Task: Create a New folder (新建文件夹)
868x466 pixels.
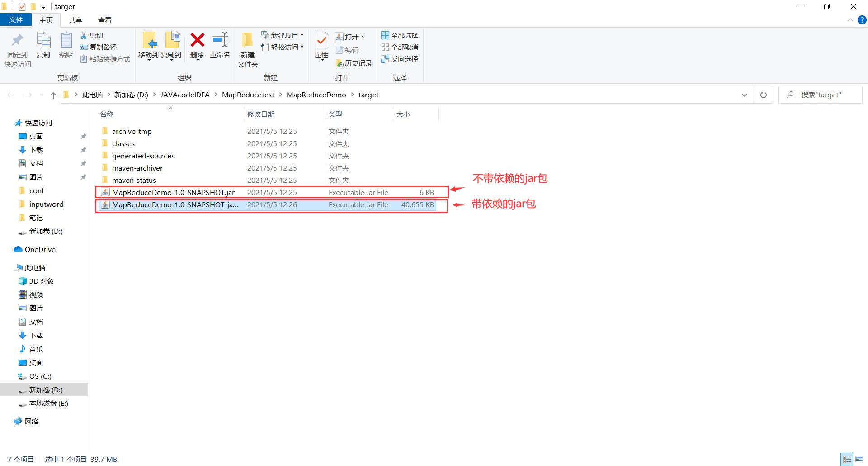Action: (x=248, y=50)
